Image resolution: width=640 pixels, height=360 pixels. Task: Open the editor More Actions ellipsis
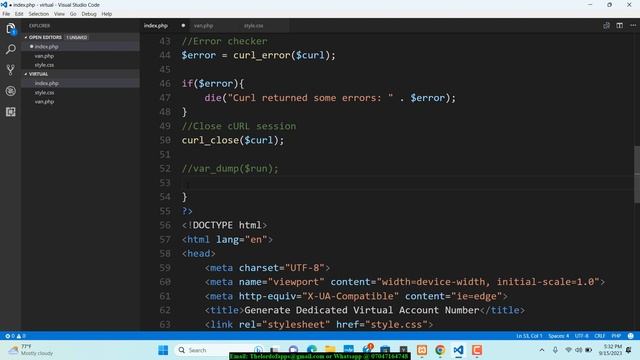[633, 25]
